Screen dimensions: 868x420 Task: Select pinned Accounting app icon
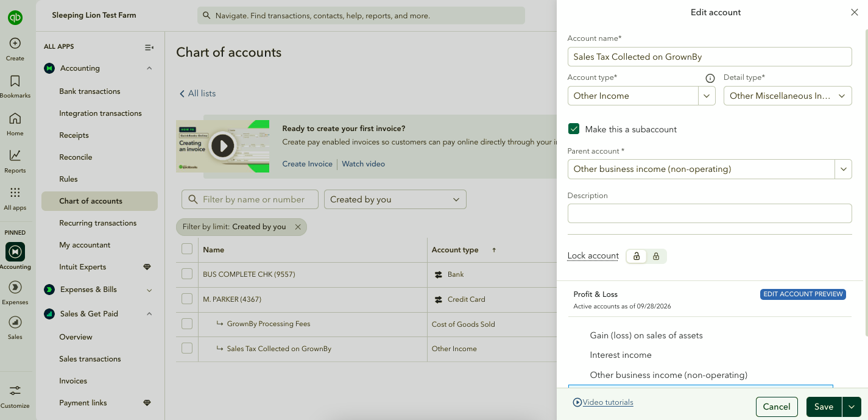click(15, 252)
